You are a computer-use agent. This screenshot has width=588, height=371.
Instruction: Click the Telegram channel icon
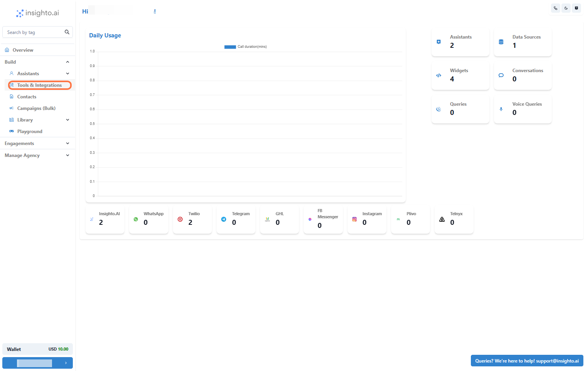point(223,219)
